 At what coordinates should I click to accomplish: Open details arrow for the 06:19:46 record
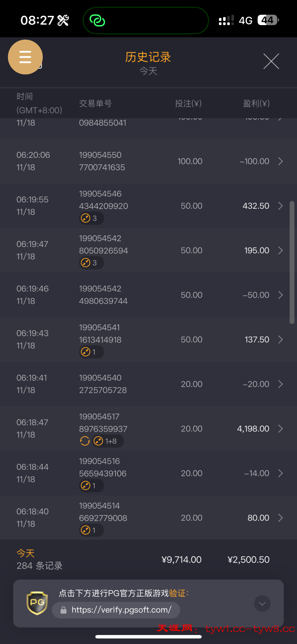[280, 295]
